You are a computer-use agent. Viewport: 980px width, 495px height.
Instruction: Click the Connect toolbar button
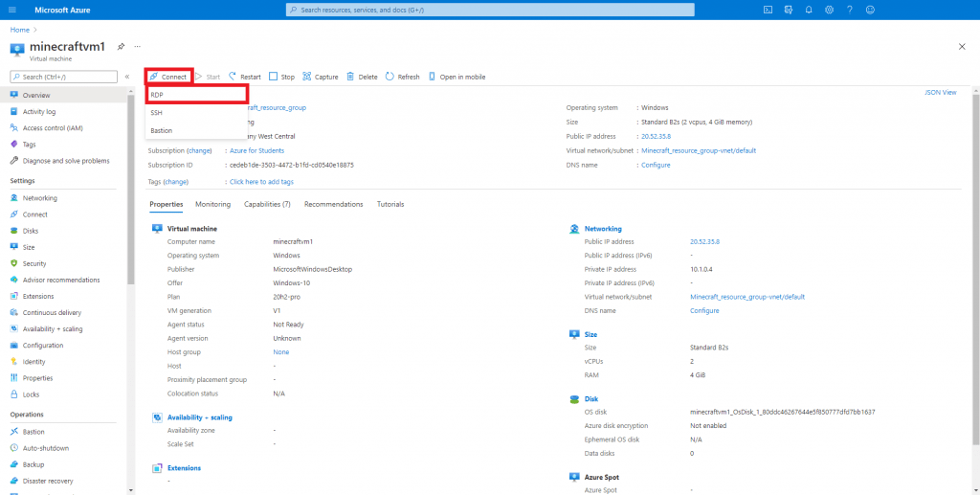[x=168, y=77]
